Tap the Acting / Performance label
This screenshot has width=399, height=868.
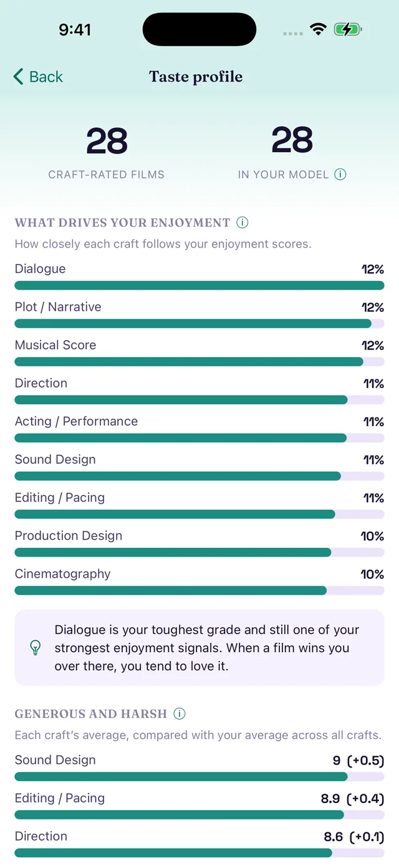click(76, 421)
